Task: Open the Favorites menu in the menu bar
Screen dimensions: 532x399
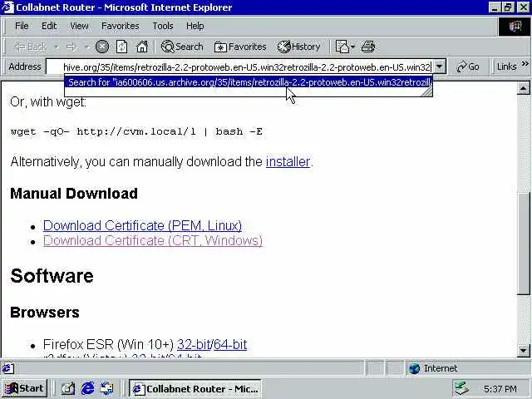Action: (x=121, y=26)
